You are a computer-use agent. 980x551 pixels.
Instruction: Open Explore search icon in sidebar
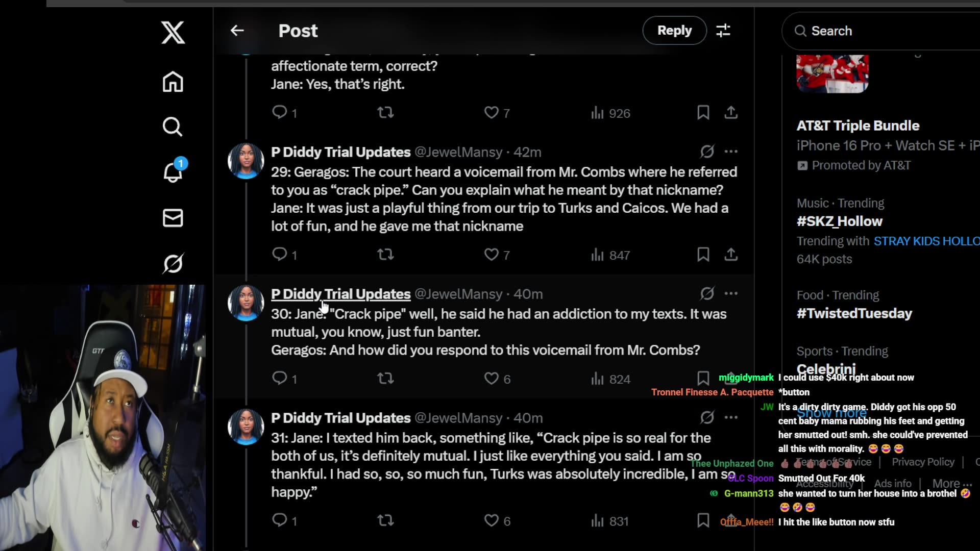(173, 127)
